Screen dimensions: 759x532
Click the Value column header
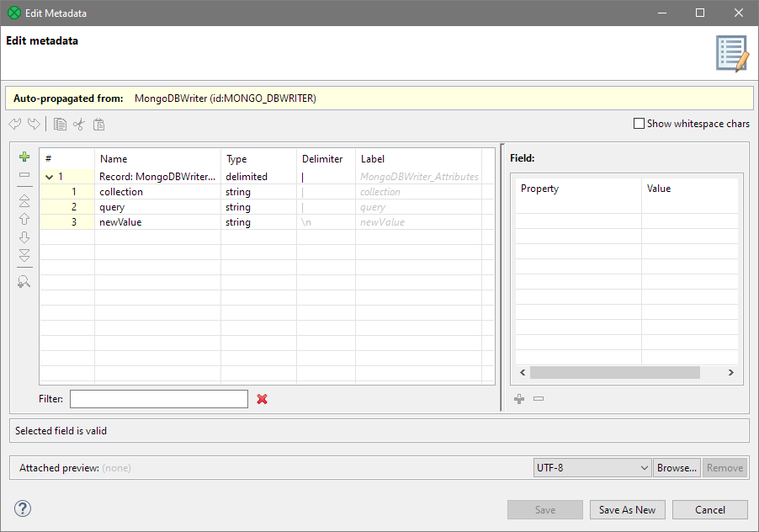(690, 189)
